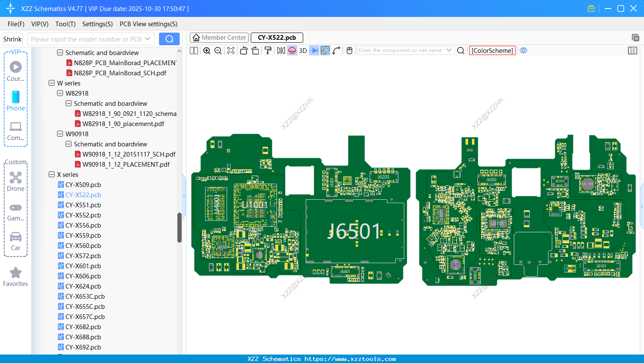Click the blue model search button
The height and width of the screenshot is (363, 644).
pos(169,39)
